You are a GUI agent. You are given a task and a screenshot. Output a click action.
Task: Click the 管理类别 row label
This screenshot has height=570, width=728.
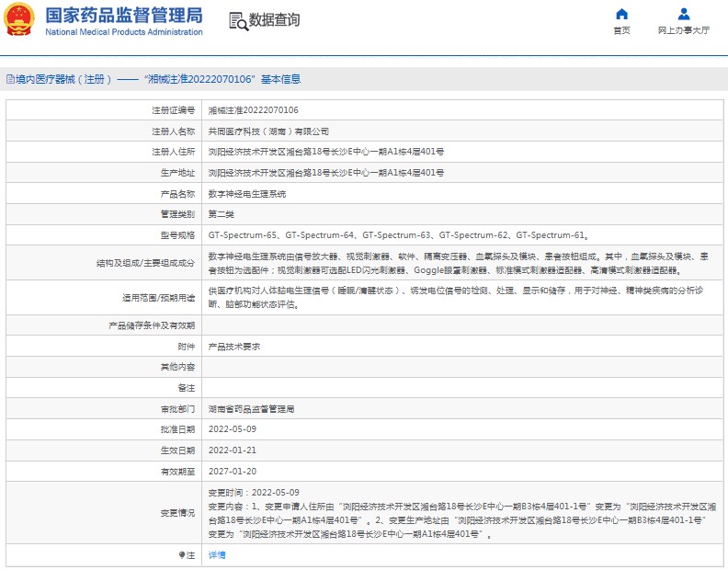pos(177,214)
